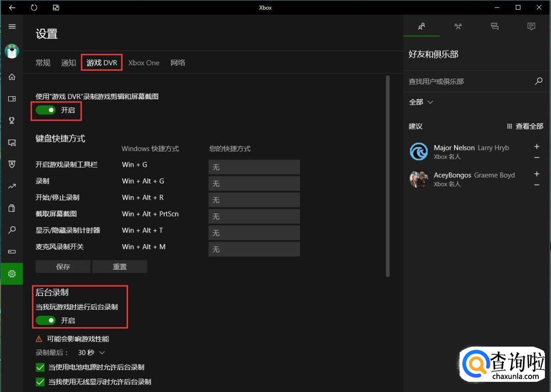Select the 通知 settings tab
This screenshot has height=392, width=551.
(68, 63)
